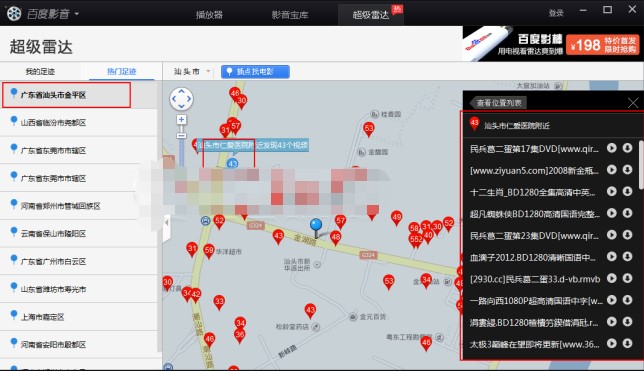644x371 pixels.
Task: Download 血滴子2012.BD1280 video
Action: (627, 256)
